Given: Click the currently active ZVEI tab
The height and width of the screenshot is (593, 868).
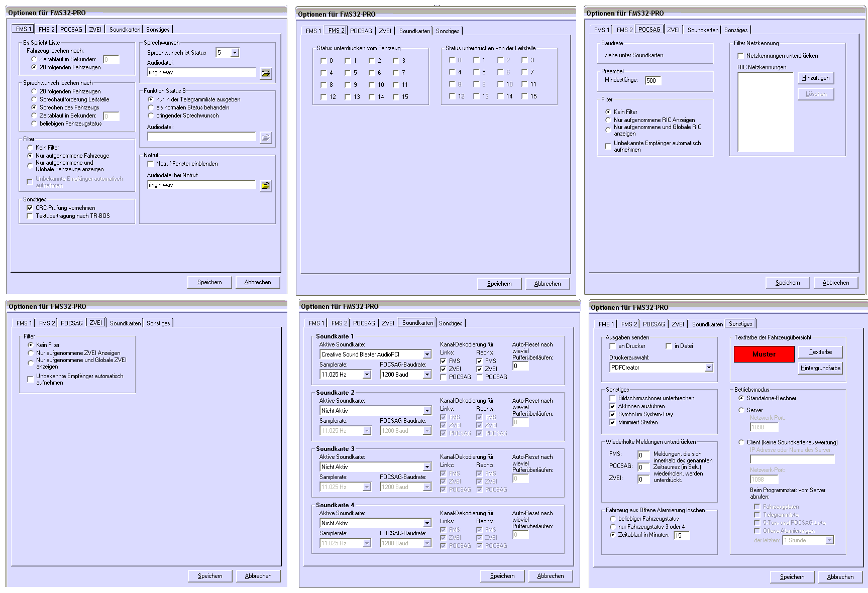Looking at the screenshot, I should 95,323.
